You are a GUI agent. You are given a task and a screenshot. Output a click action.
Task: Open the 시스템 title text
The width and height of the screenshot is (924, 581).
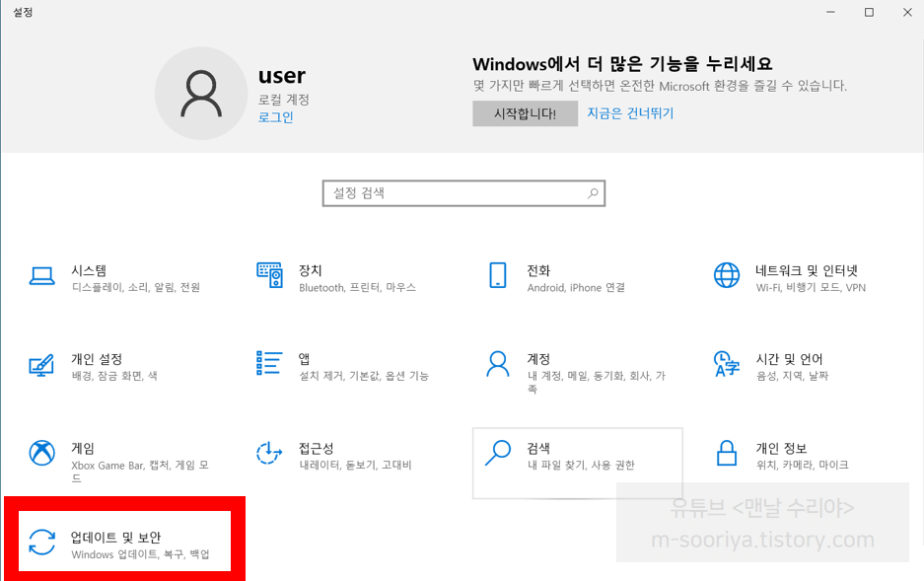click(x=89, y=270)
